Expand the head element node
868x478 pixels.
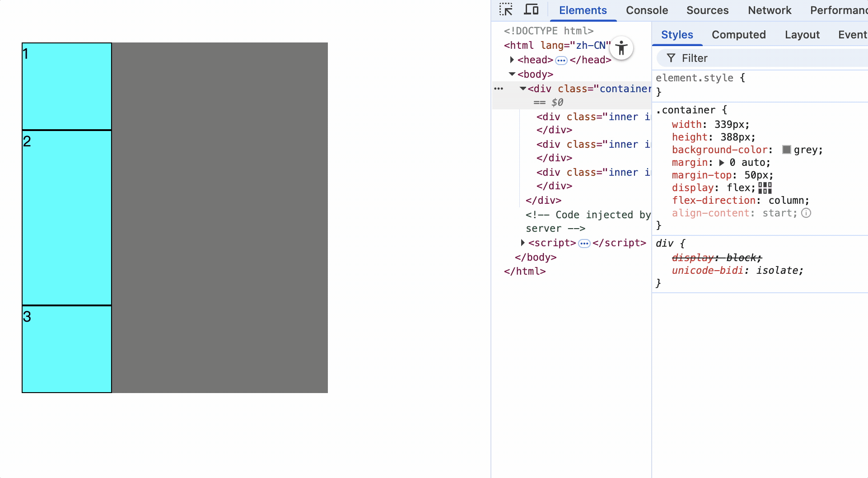point(512,60)
